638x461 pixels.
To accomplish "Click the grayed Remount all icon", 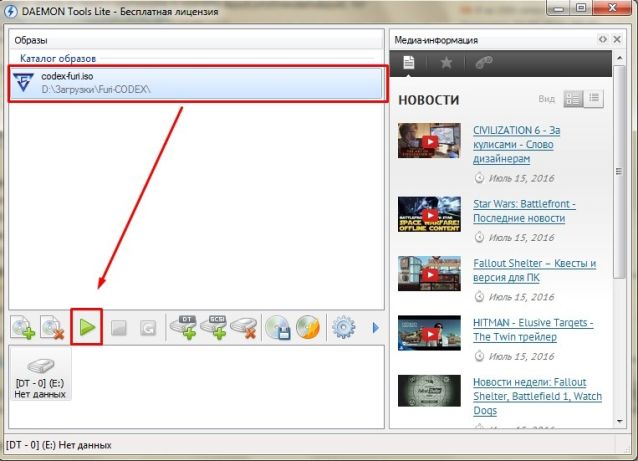I will point(148,328).
